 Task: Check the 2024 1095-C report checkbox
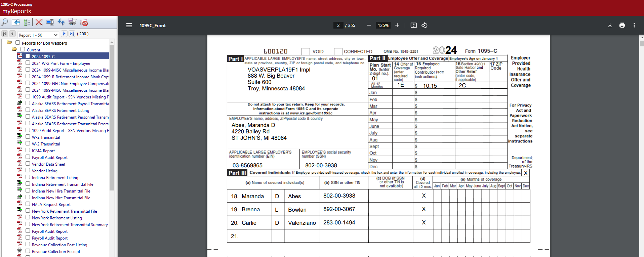(x=28, y=56)
